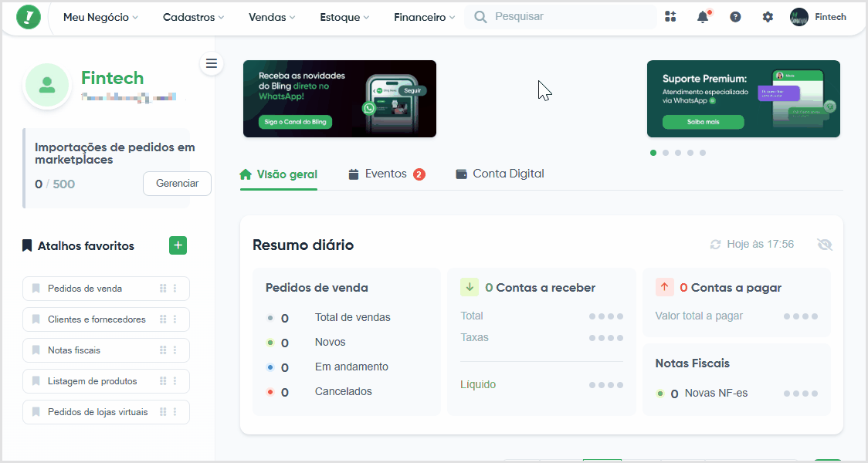Open Pedidos de lojas virtuais shortcut
This screenshot has width=868, height=463.
pos(106,412)
